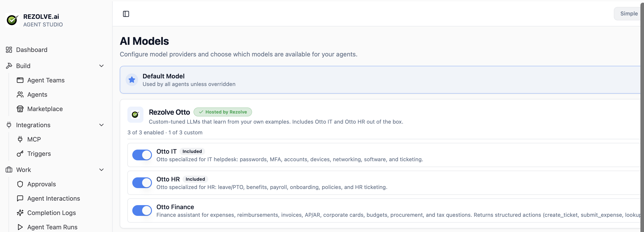
Task: Select the Default Model card
Action: click(380, 80)
